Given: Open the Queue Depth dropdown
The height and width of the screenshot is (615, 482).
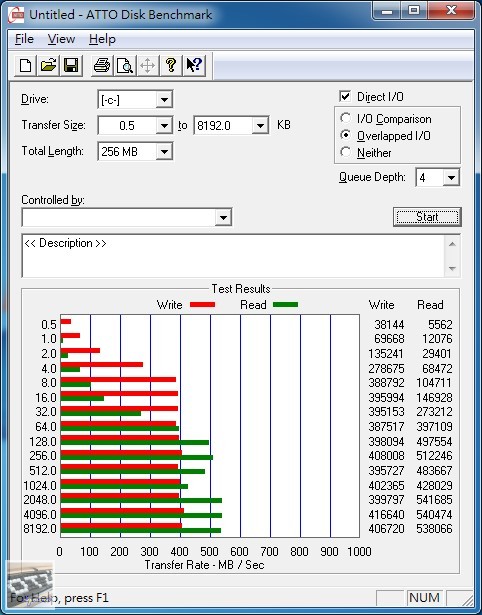Looking at the screenshot, I should tap(451, 178).
